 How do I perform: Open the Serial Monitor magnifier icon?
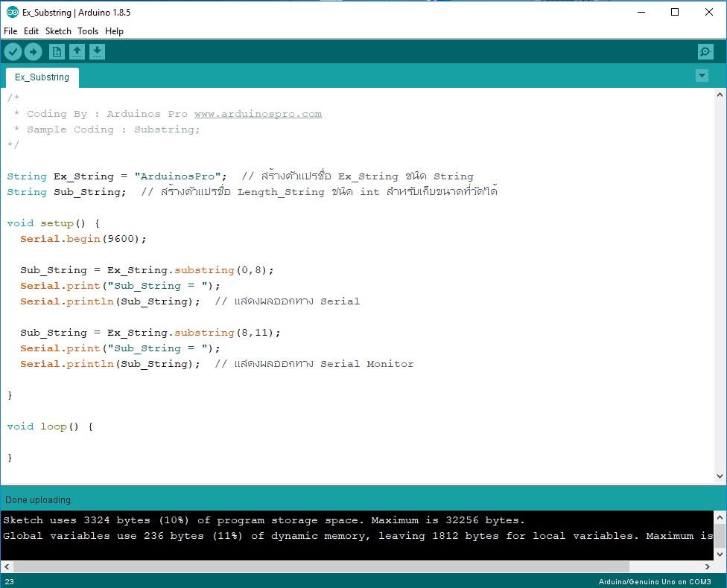click(x=705, y=51)
